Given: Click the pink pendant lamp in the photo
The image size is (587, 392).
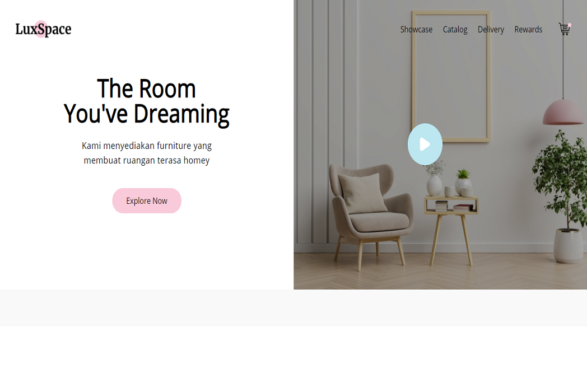Looking at the screenshot, I should tap(563, 111).
